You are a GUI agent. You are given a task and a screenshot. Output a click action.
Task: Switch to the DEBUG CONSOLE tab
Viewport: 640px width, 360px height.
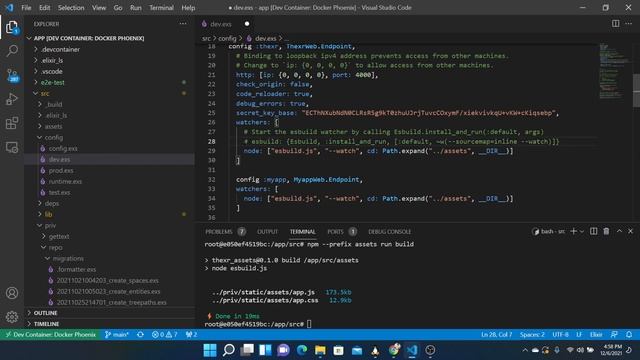[x=389, y=231]
